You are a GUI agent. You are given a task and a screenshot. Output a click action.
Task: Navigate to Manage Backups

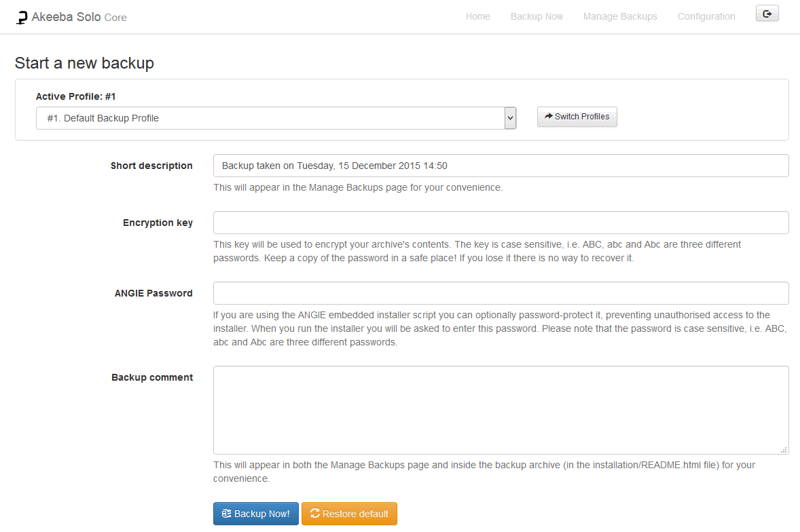point(620,16)
